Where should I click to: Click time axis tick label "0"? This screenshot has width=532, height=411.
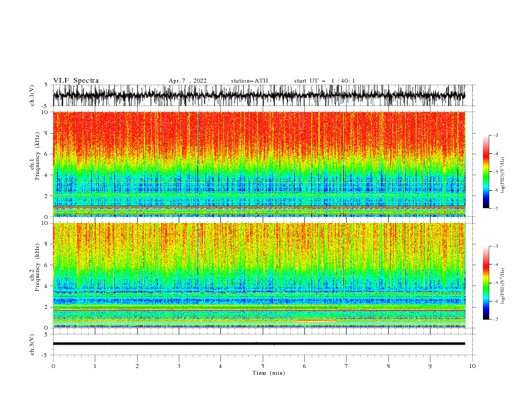pos(53,366)
